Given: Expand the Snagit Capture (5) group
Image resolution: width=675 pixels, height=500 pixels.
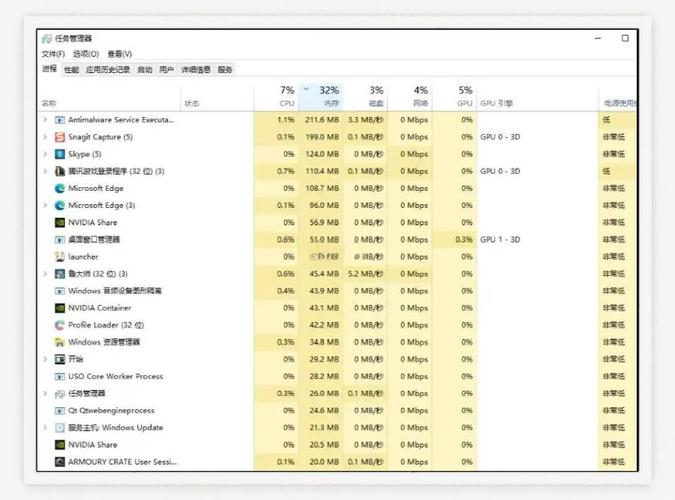Looking at the screenshot, I should pyautogui.click(x=45, y=137).
